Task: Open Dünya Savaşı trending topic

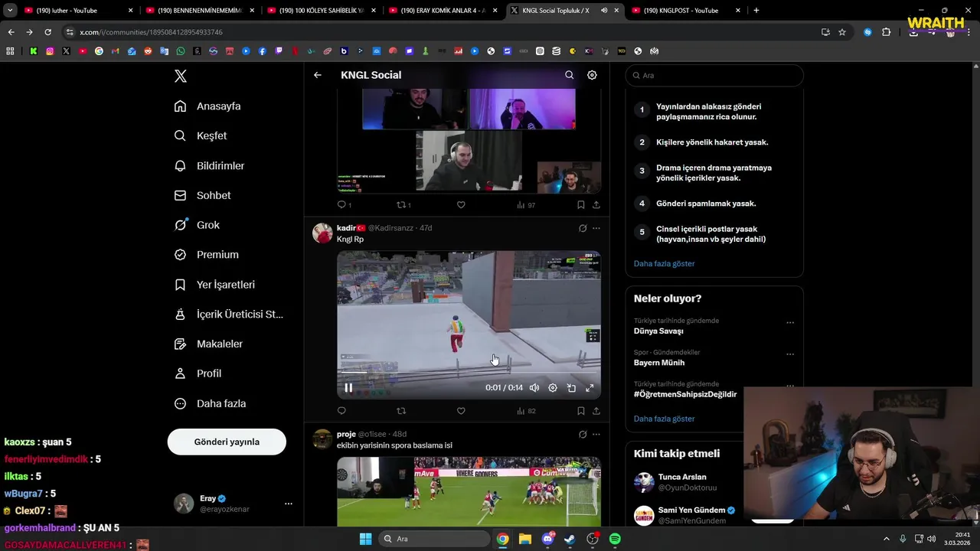Action: [x=658, y=331]
